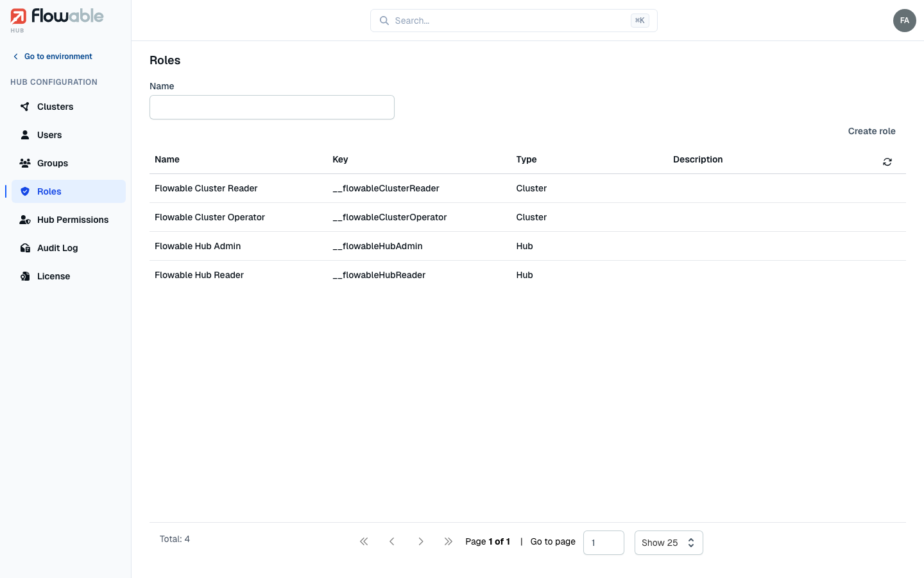Click the Go to page number field

click(x=604, y=543)
